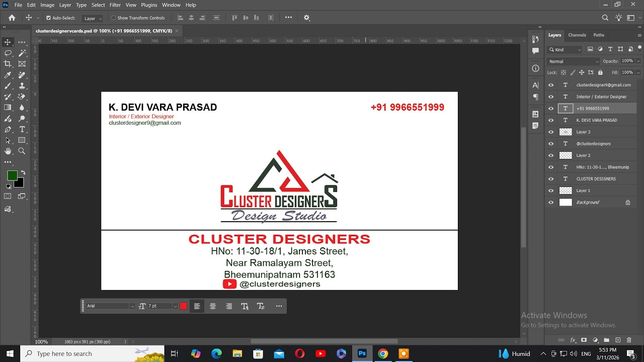The height and width of the screenshot is (362, 644).
Task: Add a layer mask
Action: (584, 340)
